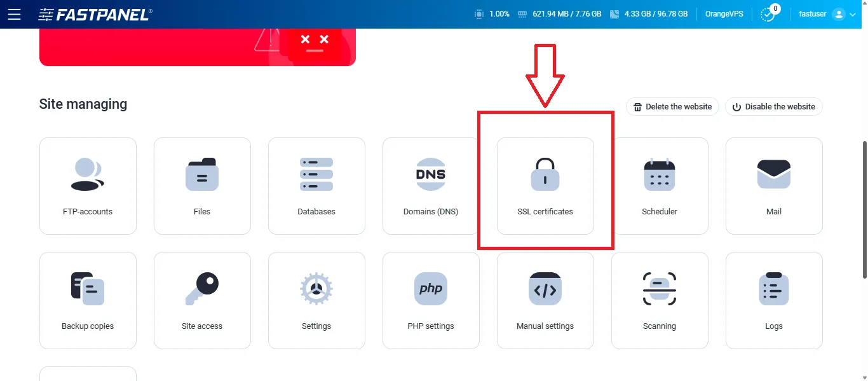
Task: Check the pending tasks progress indicator
Action: [x=769, y=13]
